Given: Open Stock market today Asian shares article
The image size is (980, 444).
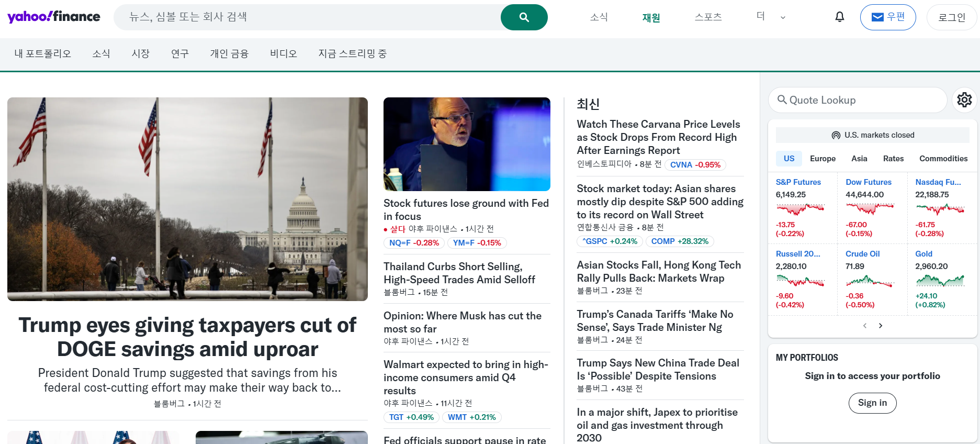Looking at the screenshot, I should click(x=660, y=202).
